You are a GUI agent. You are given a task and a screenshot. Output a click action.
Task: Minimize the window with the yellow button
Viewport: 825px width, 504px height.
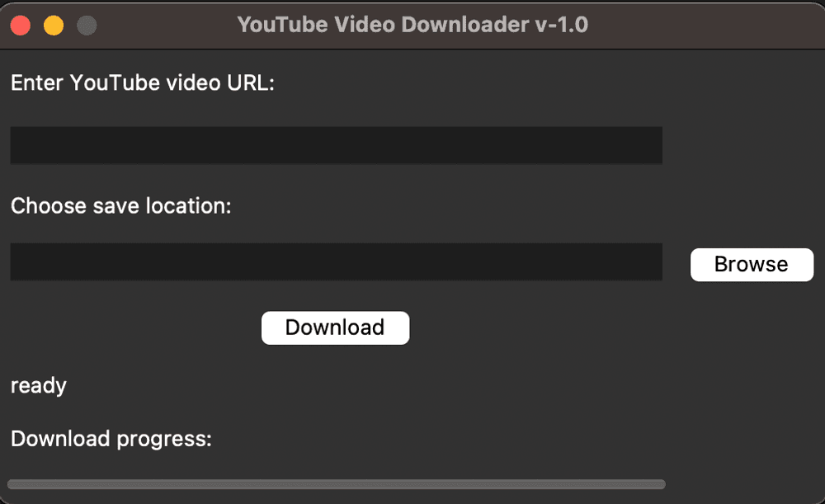[x=54, y=26]
